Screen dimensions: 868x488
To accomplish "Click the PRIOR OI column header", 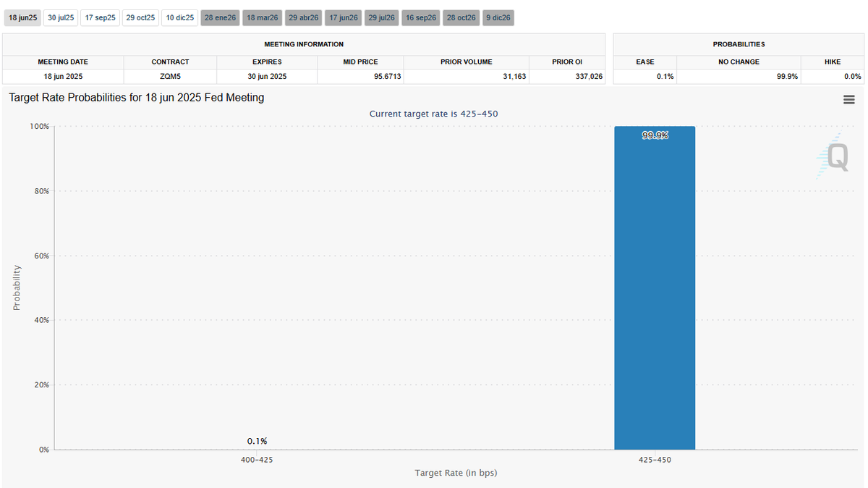I will pyautogui.click(x=567, y=62).
